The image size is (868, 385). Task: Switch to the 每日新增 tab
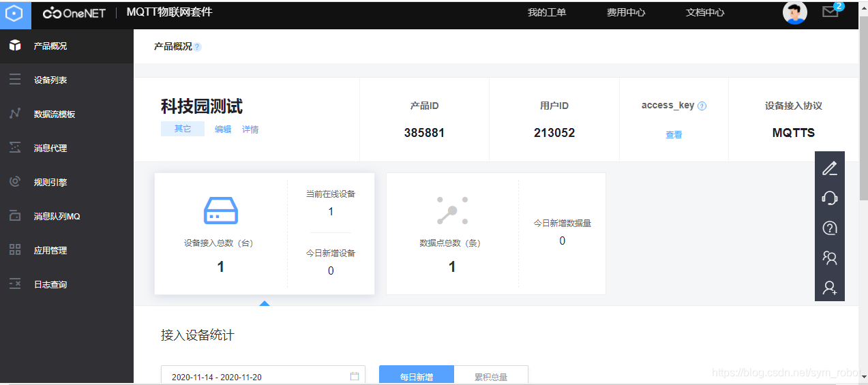pos(417,375)
